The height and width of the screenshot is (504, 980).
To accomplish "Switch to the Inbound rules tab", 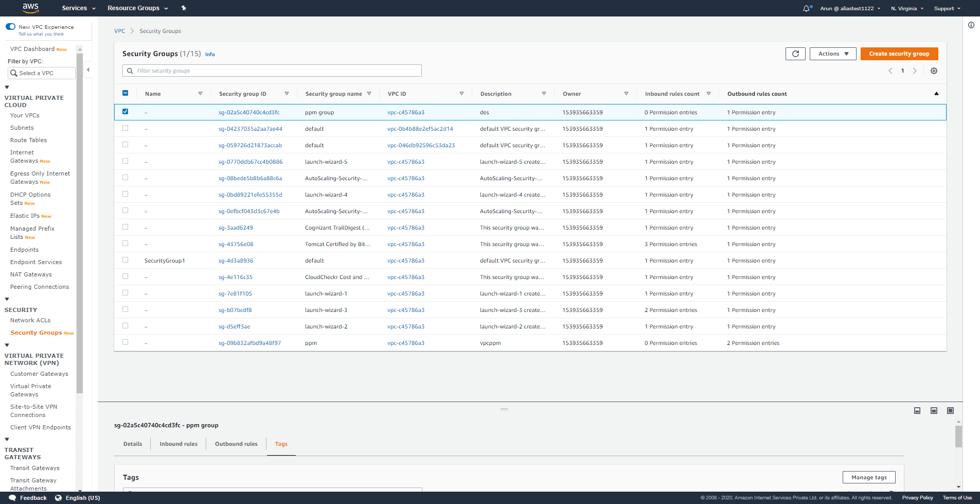I will 178,444.
